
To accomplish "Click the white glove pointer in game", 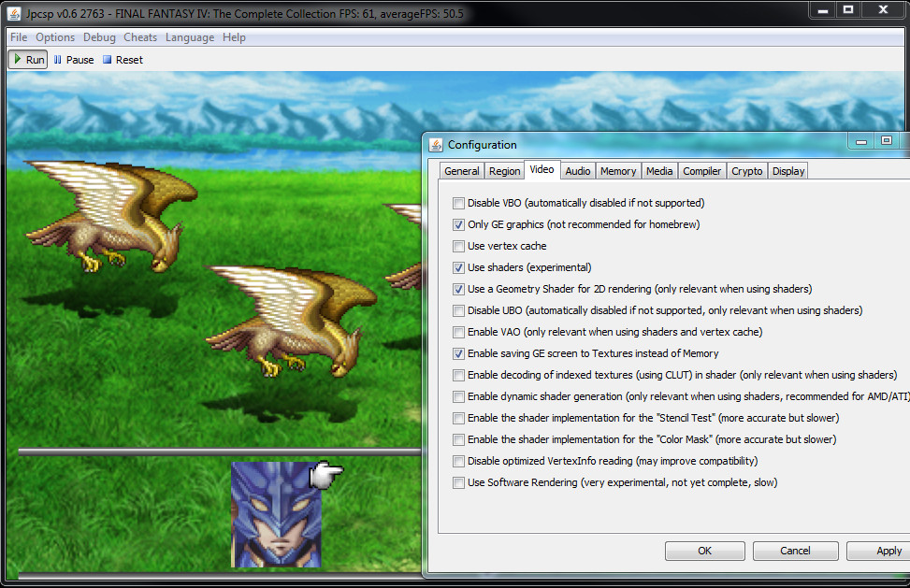I will (x=326, y=474).
